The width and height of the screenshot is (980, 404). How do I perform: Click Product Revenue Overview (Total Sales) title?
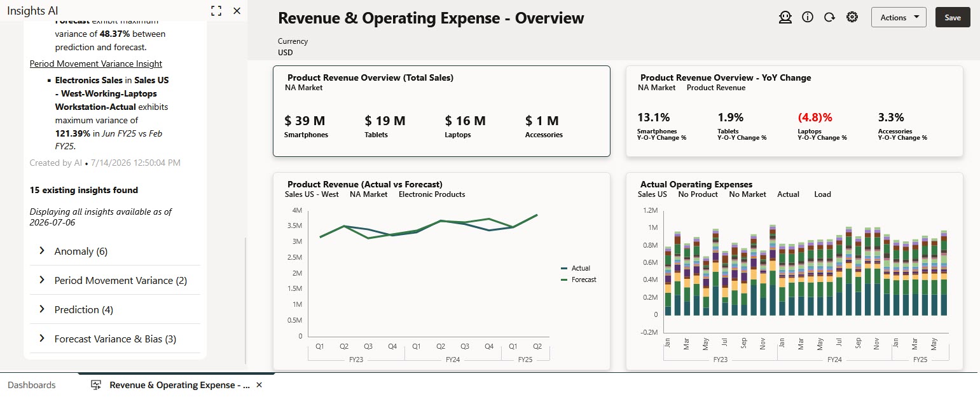point(370,77)
